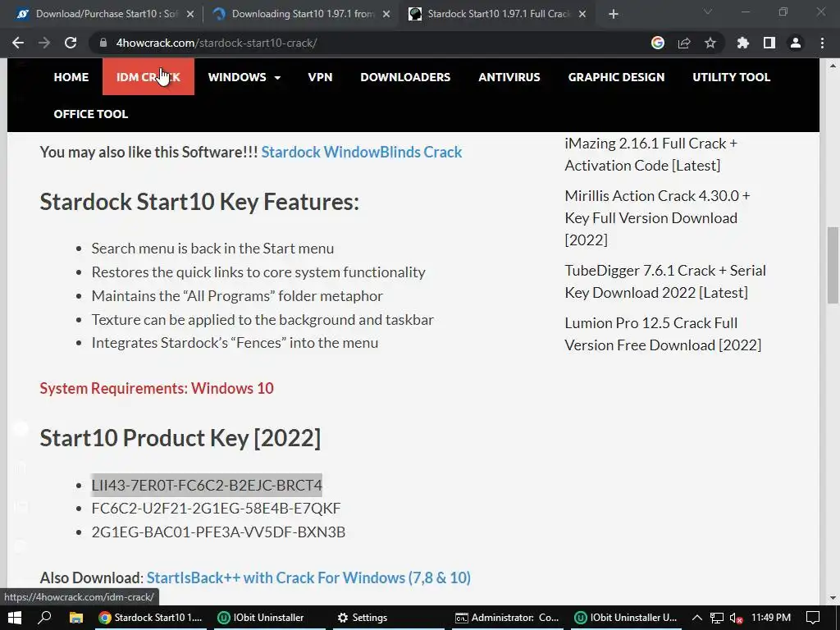The width and height of the screenshot is (840, 630).
Task: Click key 2G1EG-BAC01-PFE3A-VV5DF-BXN3B
Action: tap(218, 532)
